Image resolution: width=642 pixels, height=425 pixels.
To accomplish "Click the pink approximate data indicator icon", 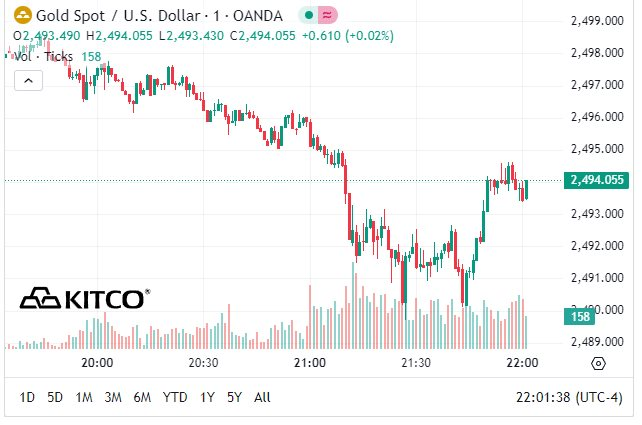I will point(327,16).
